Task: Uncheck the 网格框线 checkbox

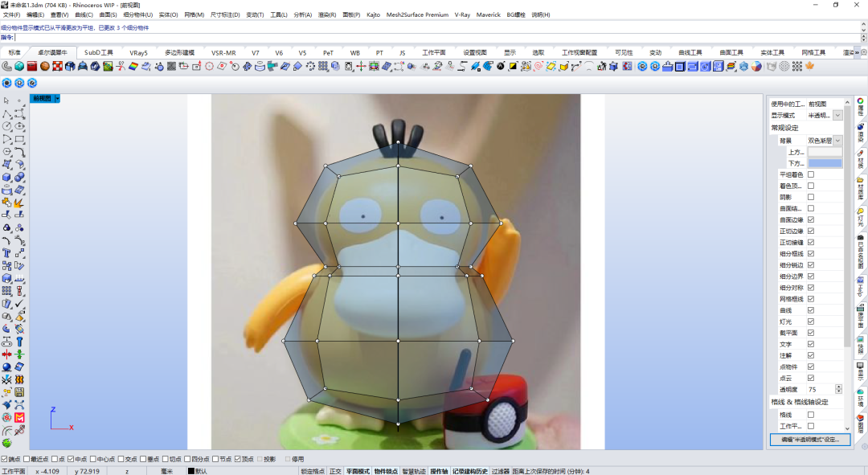Action: tap(810, 299)
